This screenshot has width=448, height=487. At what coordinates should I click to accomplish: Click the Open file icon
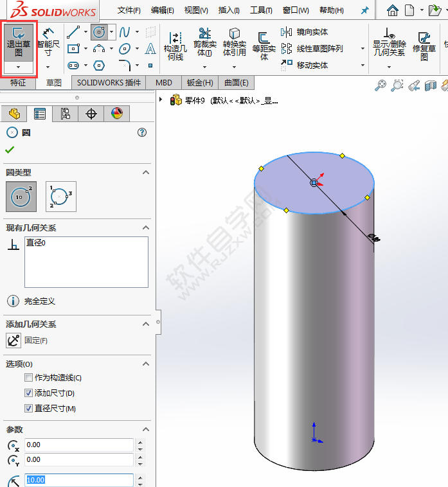click(x=435, y=10)
